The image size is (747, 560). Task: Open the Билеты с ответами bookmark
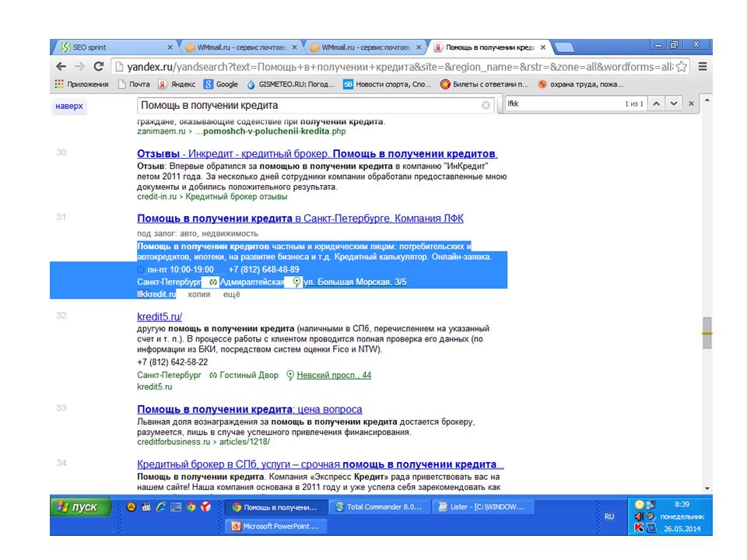tap(484, 84)
